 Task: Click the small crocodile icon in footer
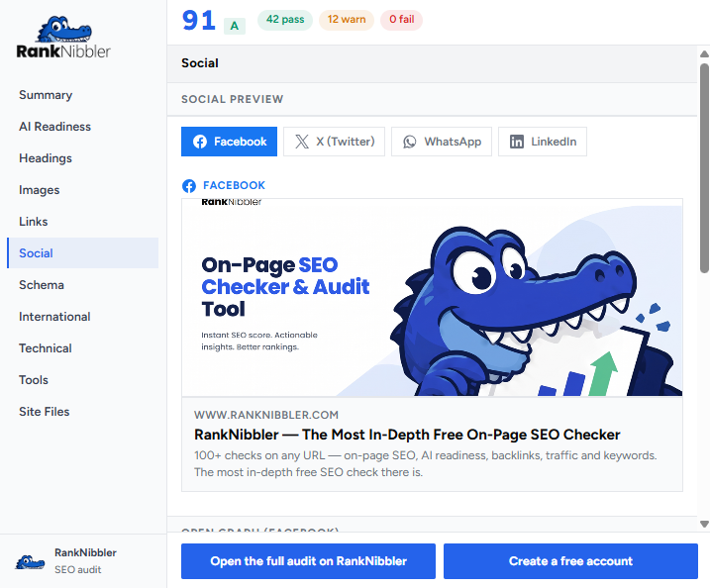30,561
